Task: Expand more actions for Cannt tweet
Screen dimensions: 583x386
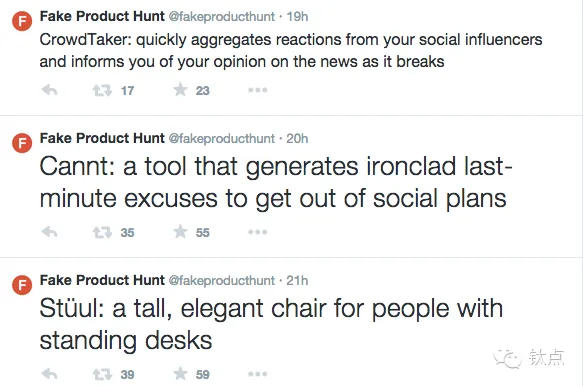Action: pos(258,232)
